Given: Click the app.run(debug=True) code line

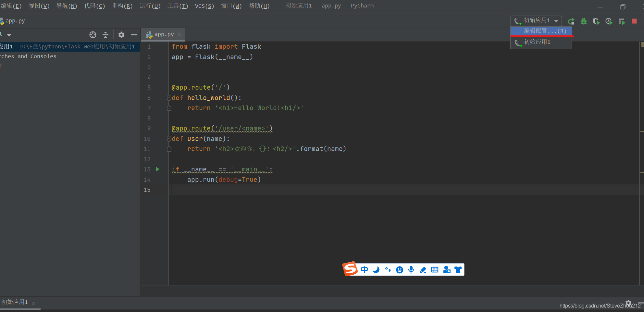Looking at the screenshot, I should click(224, 180).
